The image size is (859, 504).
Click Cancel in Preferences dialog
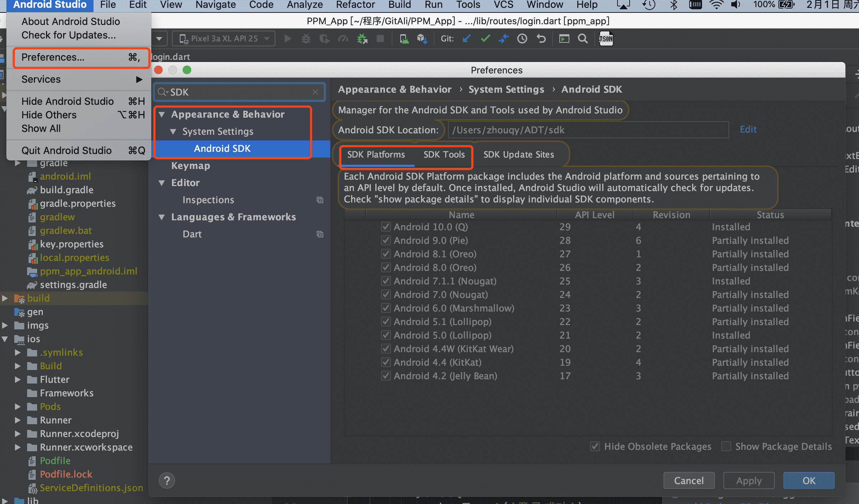pos(689,480)
